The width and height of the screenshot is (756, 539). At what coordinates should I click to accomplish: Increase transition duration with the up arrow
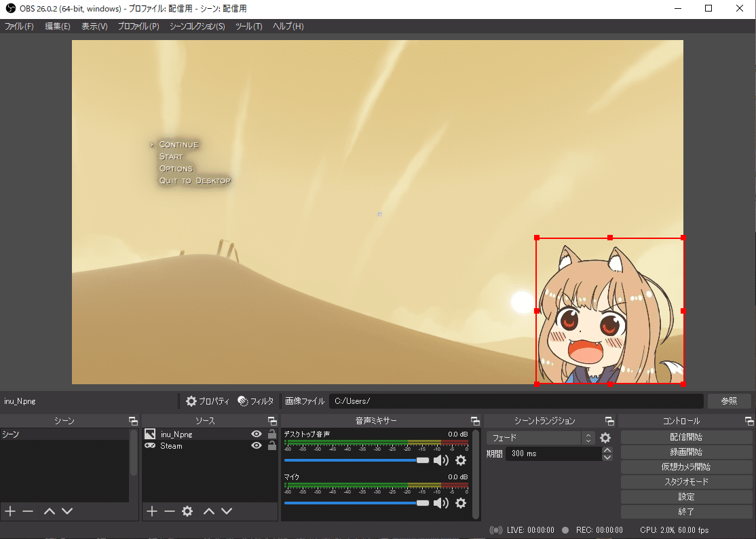pyautogui.click(x=607, y=450)
